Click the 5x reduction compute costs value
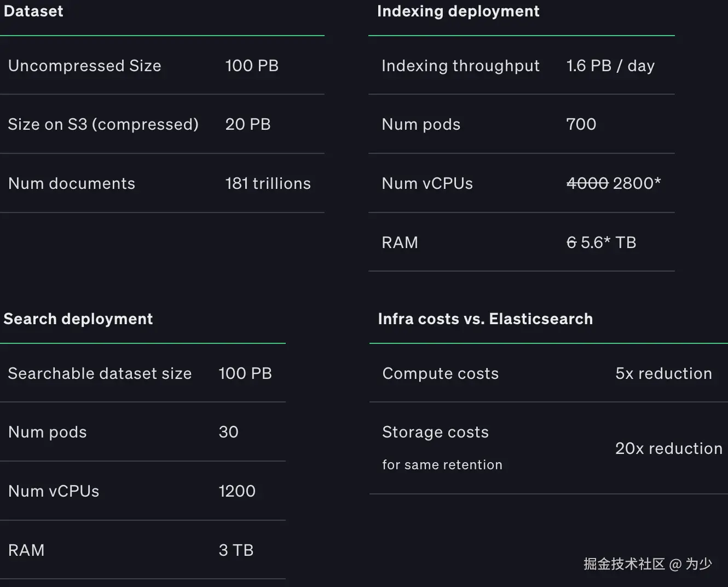728x587 pixels. click(x=663, y=373)
